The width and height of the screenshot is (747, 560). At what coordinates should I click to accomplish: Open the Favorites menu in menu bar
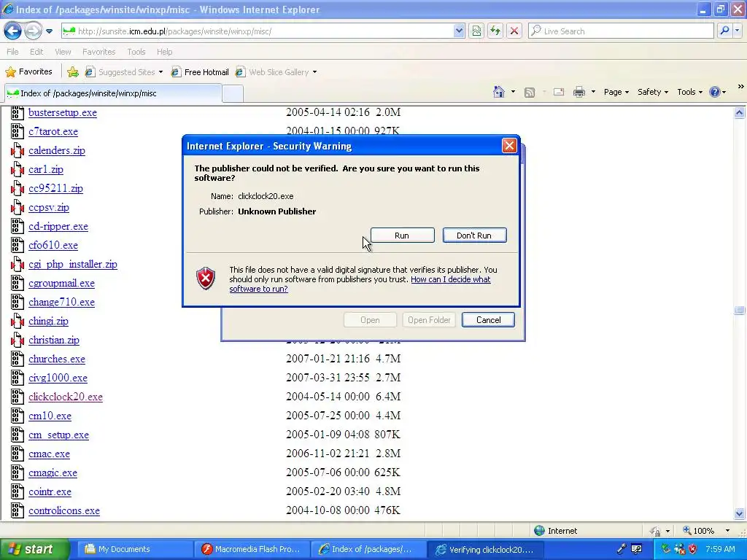pos(98,52)
